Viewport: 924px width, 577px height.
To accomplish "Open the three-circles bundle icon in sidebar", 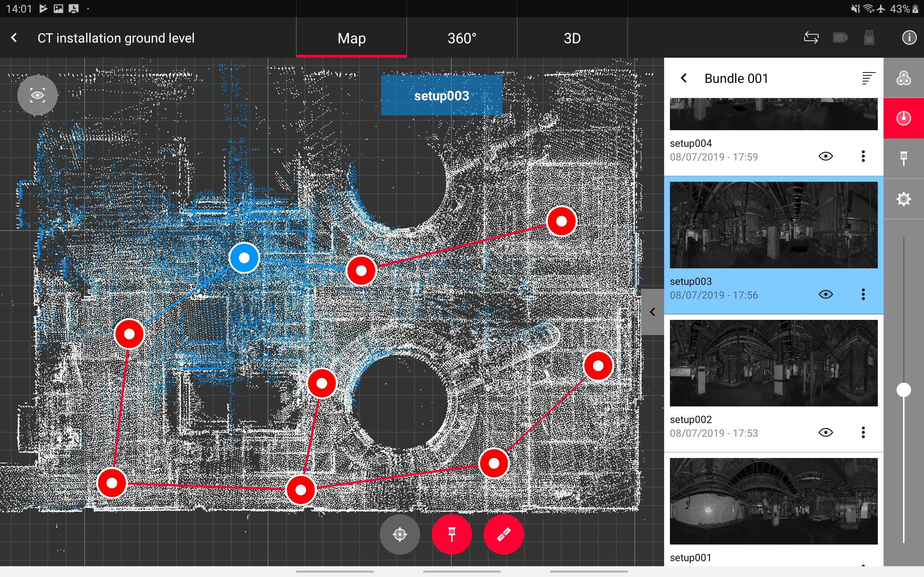I will pos(903,78).
